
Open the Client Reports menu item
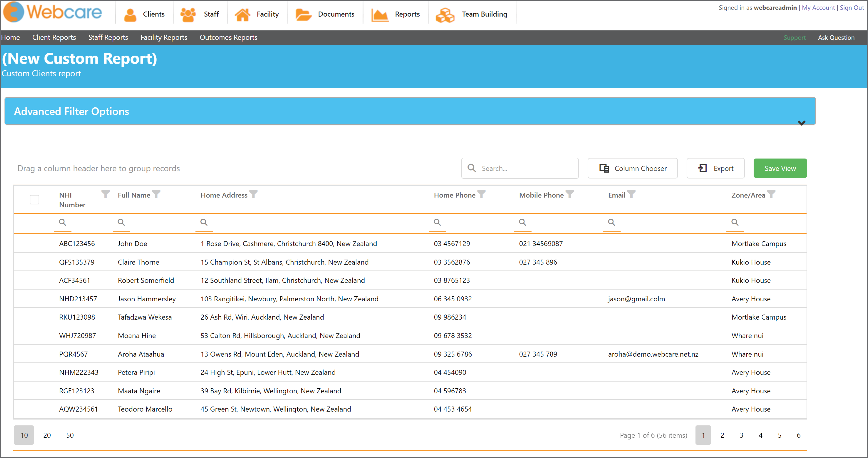[x=54, y=37]
